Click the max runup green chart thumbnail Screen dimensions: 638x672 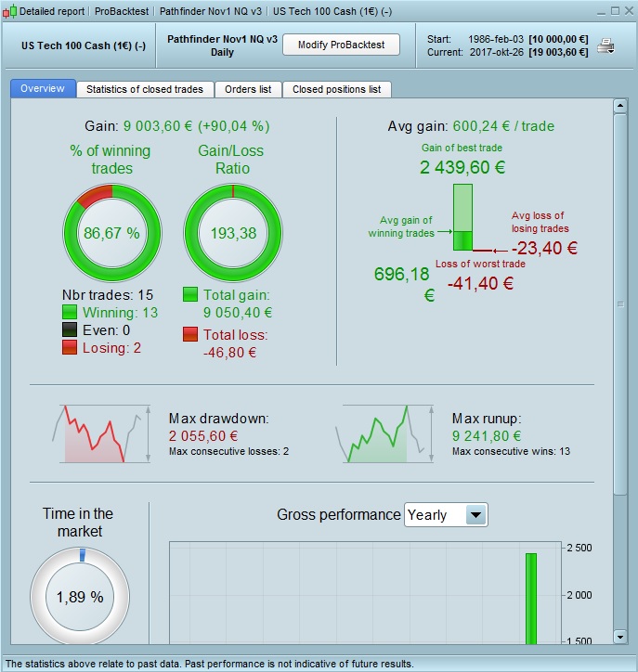(384, 433)
